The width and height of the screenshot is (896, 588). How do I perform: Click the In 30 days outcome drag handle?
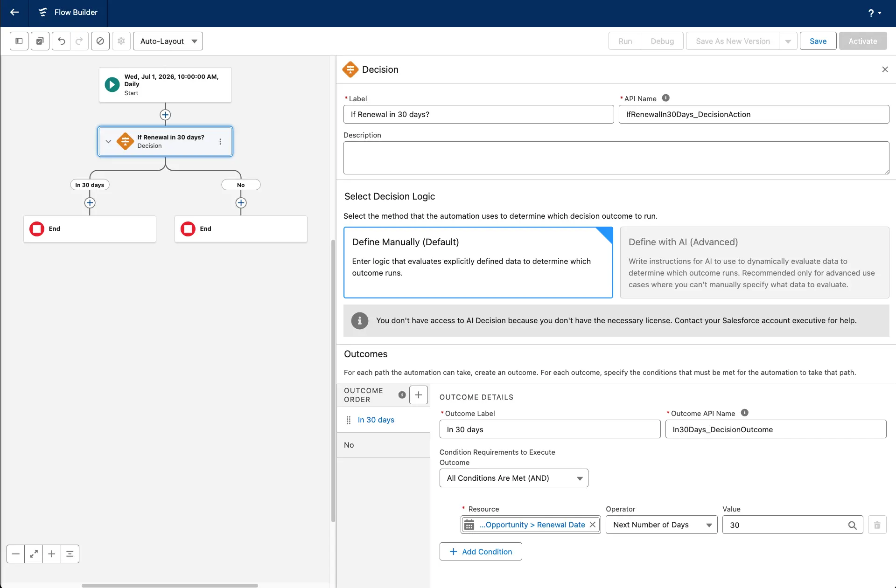point(349,420)
